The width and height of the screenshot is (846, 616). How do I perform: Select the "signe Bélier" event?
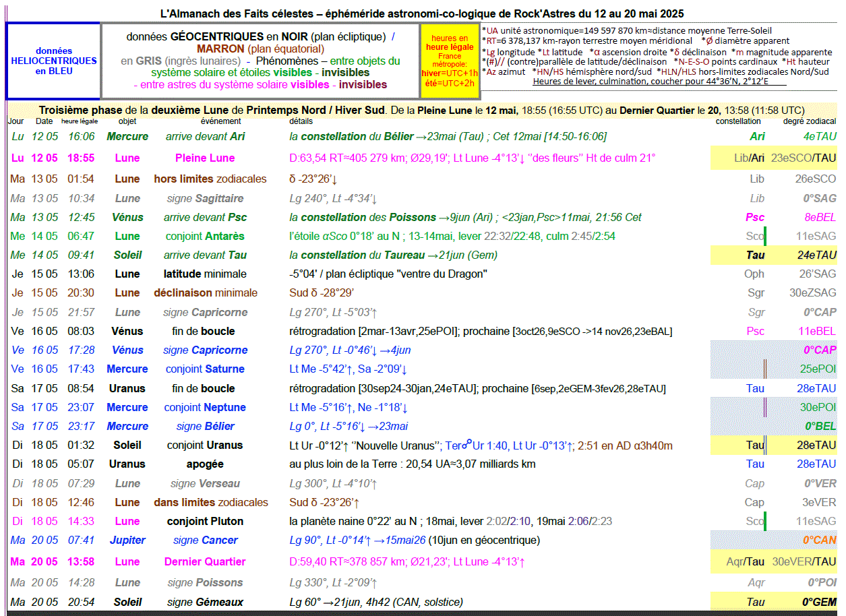pos(206,426)
